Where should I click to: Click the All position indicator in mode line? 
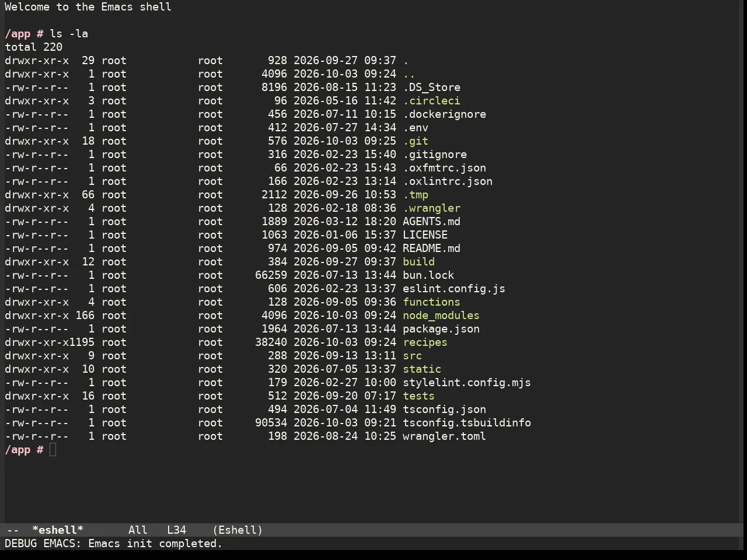click(x=138, y=530)
